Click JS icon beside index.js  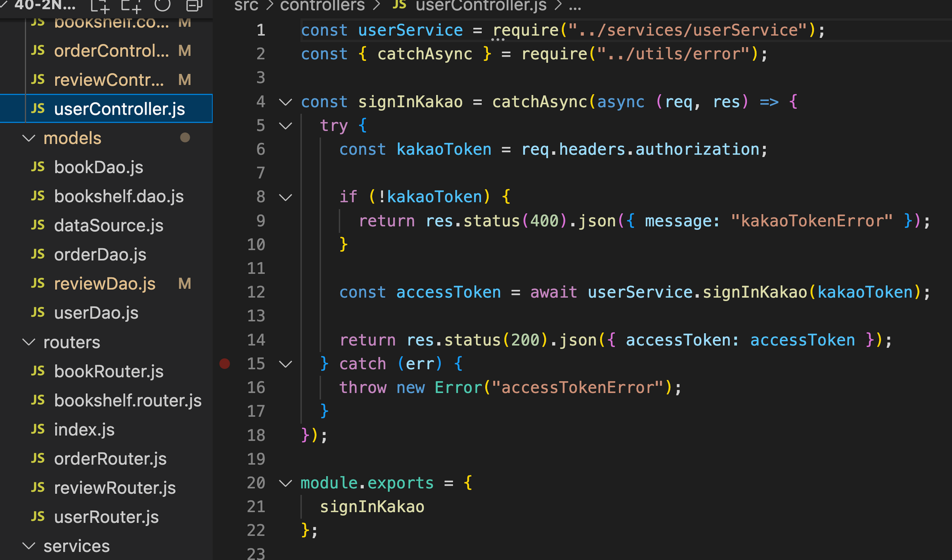(x=38, y=430)
